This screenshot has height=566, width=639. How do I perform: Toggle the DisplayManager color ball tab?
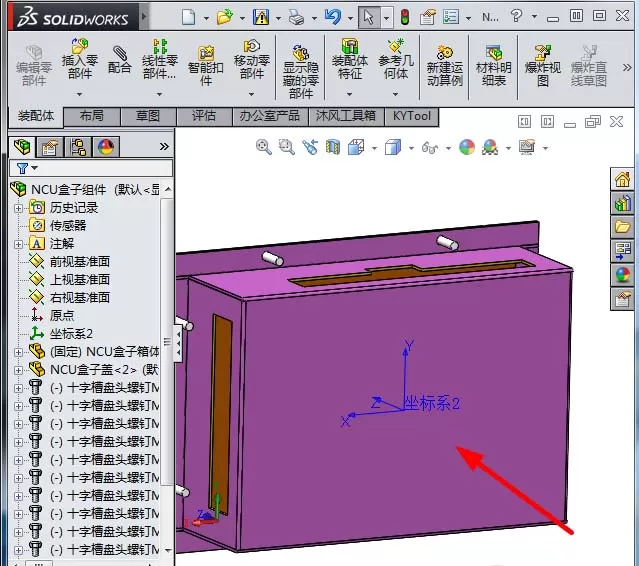(x=106, y=147)
